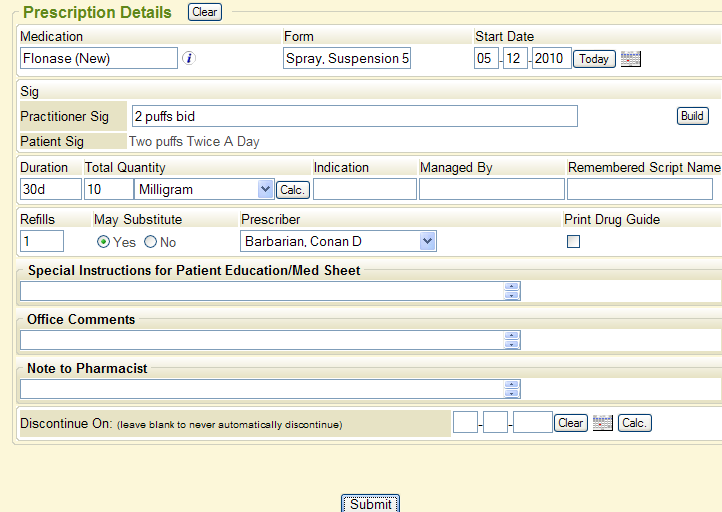Click into the Practitioner Sig text field
722x512 pixels.
click(x=354, y=117)
